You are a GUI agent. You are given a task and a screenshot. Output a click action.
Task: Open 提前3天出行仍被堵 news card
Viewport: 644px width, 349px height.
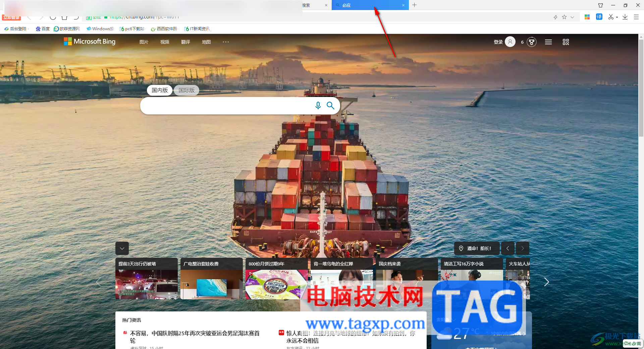click(147, 279)
